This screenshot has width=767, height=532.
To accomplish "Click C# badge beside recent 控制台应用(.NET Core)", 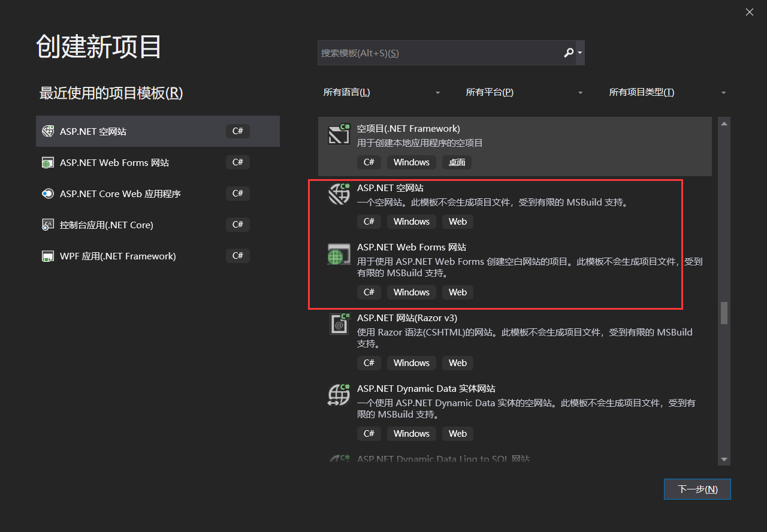I will click(238, 225).
